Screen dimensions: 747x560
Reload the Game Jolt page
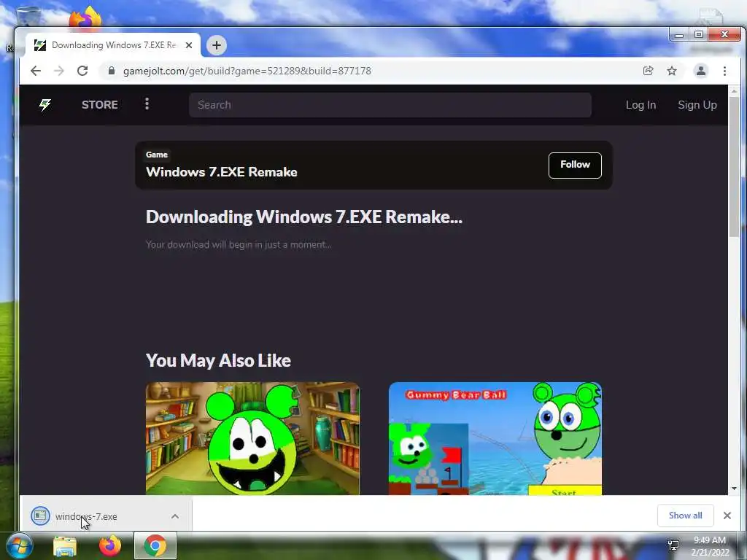(x=82, y=71)
